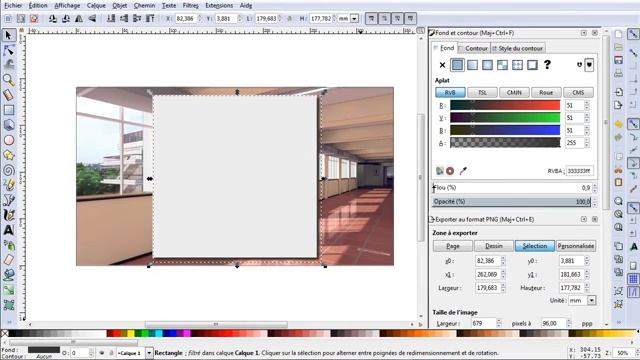Select the Calligraphy tool

coord(9,215)
